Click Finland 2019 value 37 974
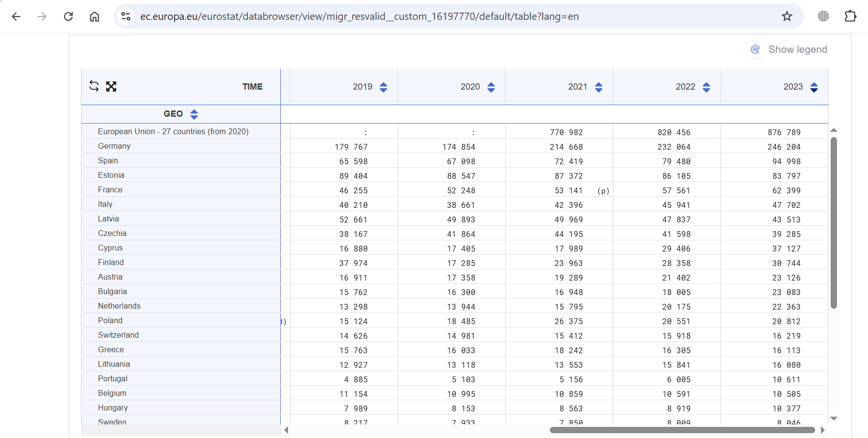Image resolution: width=868 pixels, height=438 pixels. pyautogui.click(x=354, y=263)
